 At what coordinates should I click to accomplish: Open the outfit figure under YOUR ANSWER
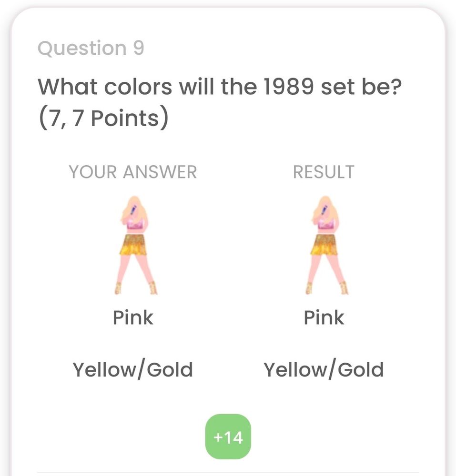click(x=136, y=245)
